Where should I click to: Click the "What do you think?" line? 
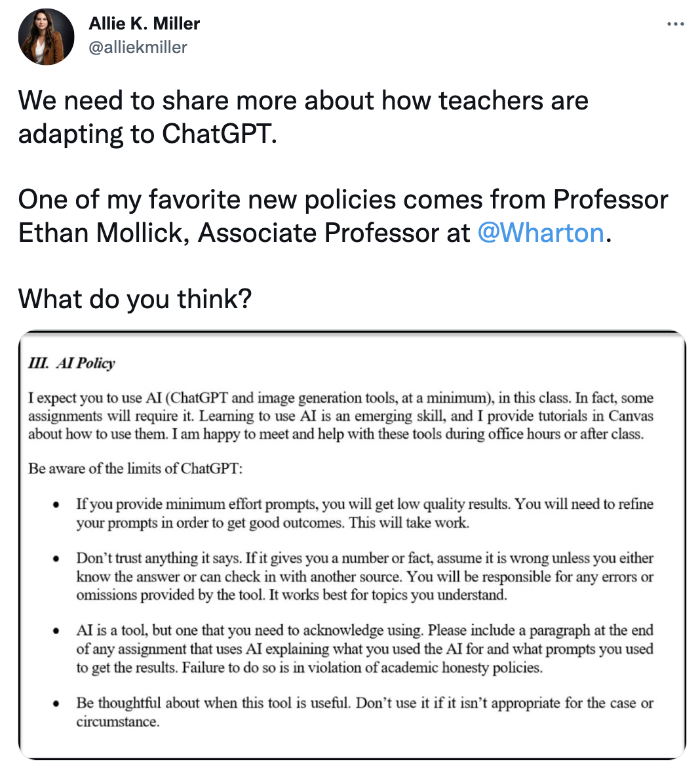(x=135, y=299)
